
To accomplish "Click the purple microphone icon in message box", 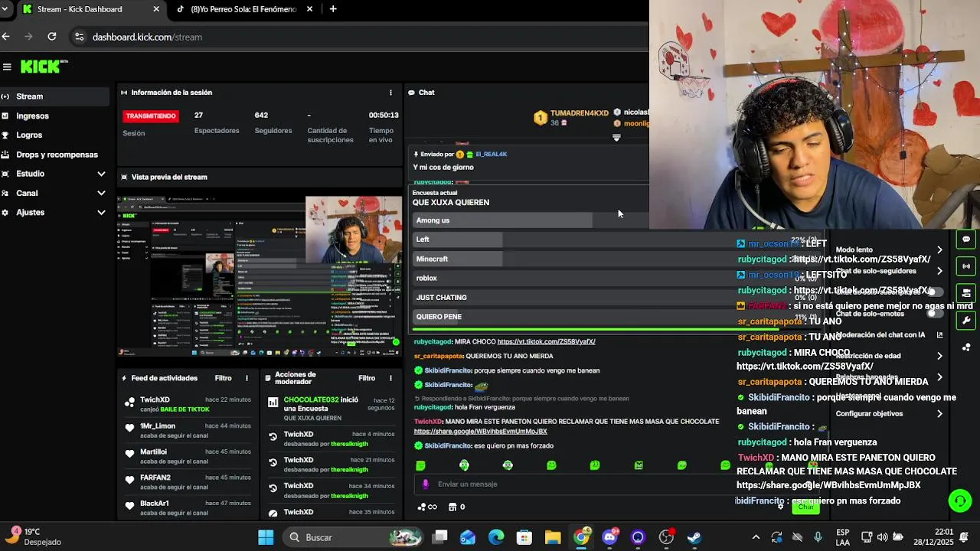I will click(x=426, y=484).
